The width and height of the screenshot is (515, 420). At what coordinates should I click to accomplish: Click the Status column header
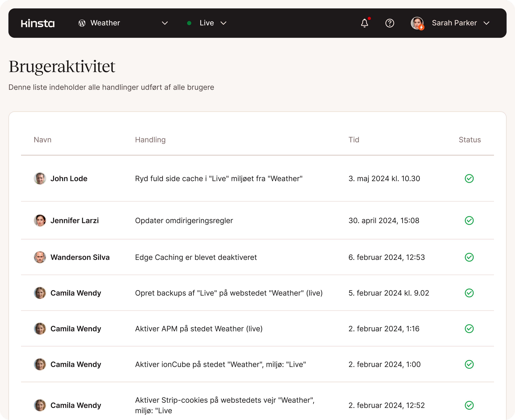[x=470, y=140]
